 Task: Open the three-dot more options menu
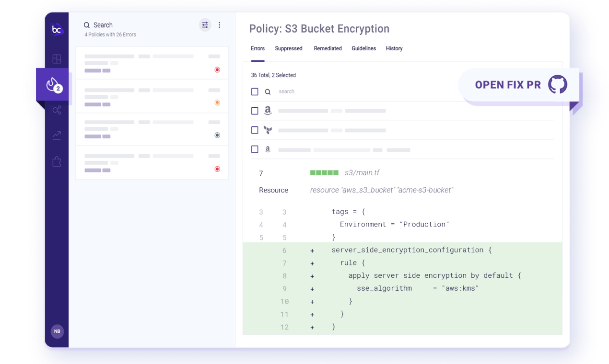click(220, 25)
